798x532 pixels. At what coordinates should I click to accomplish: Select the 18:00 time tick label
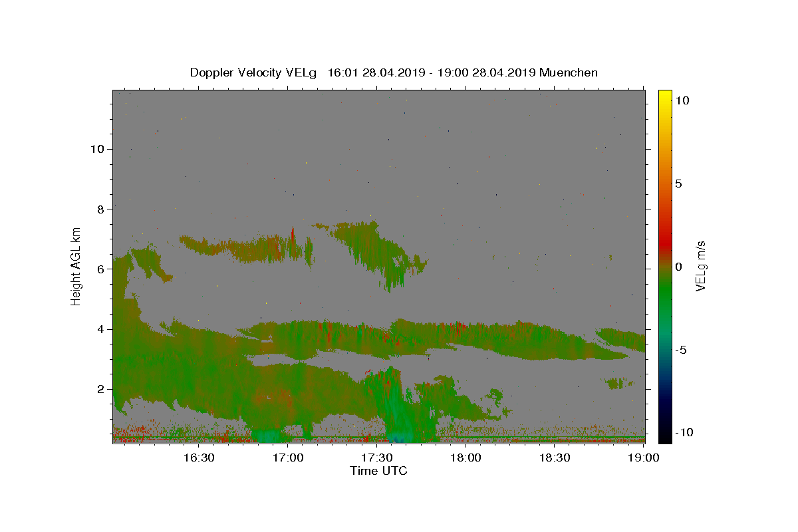point(465,458)
